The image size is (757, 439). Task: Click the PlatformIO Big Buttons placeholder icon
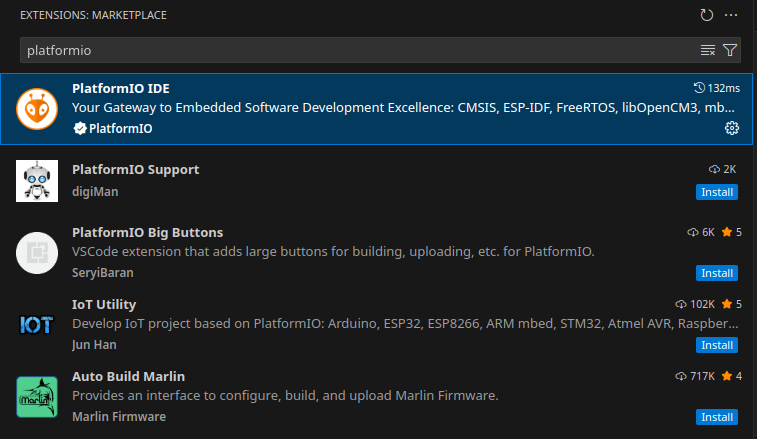click(37, 253)
